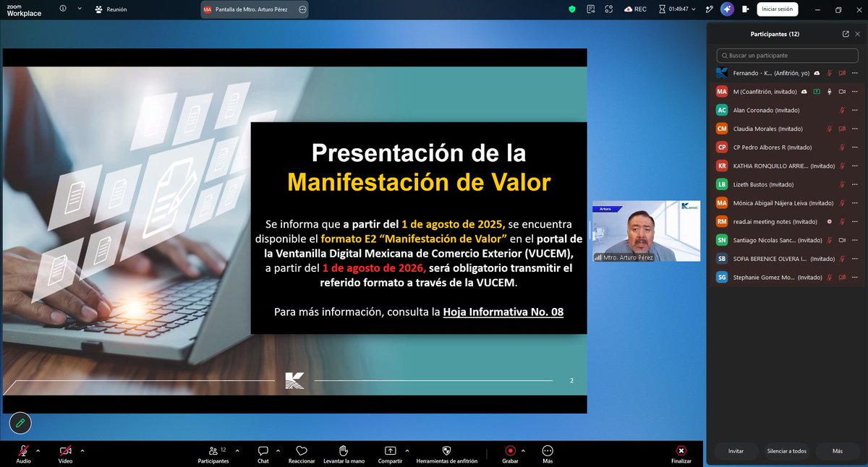Open more options for Claudia Morales

click(x=854, y=129)
